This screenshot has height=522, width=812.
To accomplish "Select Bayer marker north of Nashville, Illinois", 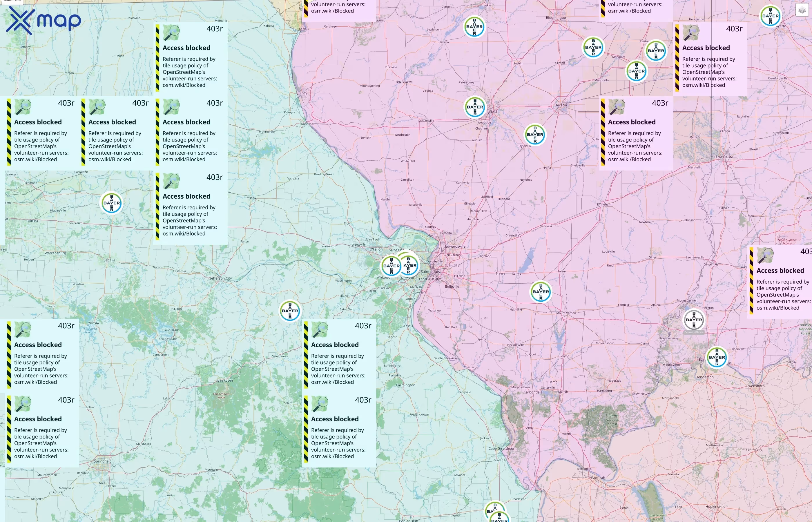I will coord(541,292).
